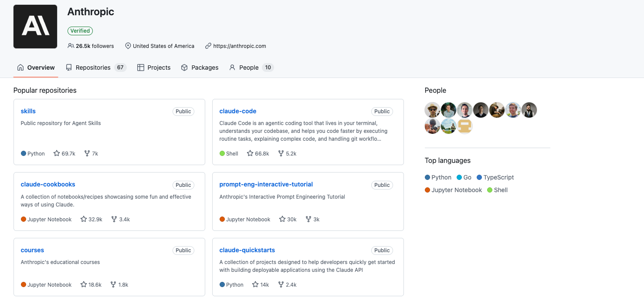
Task: Click the star icon for skills repo
Action: point(57,153)
